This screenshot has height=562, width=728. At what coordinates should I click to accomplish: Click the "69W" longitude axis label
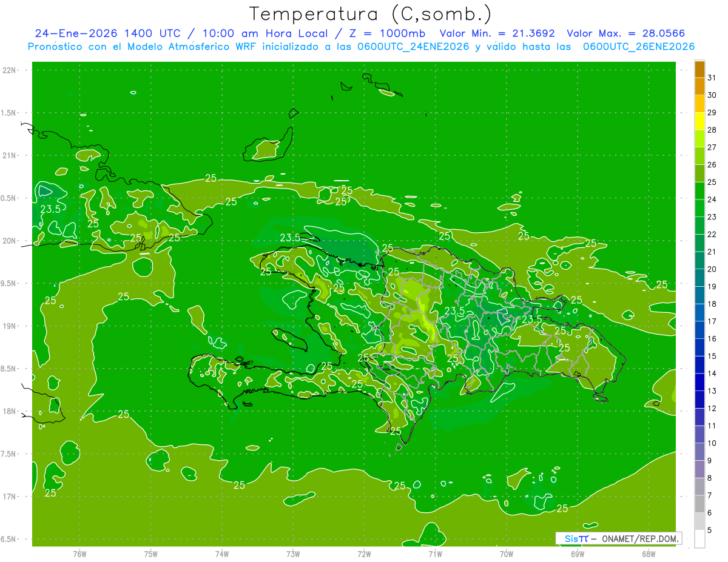coord(578,554)
